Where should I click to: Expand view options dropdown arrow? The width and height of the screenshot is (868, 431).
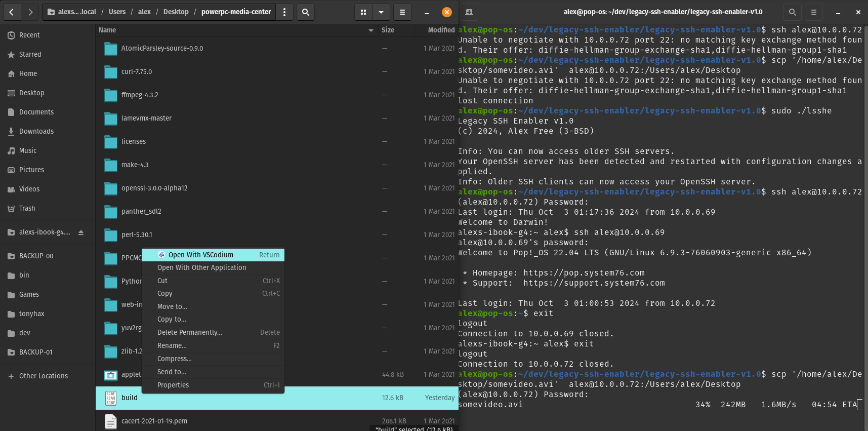coord(381,12)
